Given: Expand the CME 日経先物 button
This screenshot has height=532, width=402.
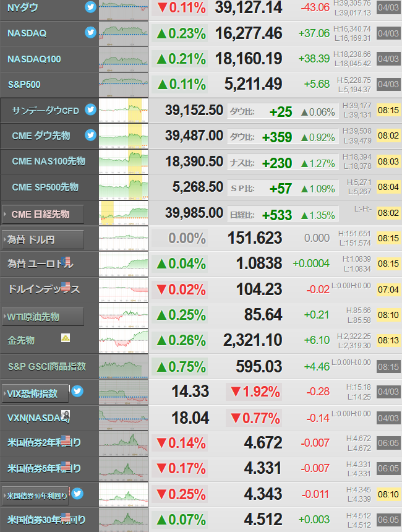Looking at the screenshot, I should point(43,215).
